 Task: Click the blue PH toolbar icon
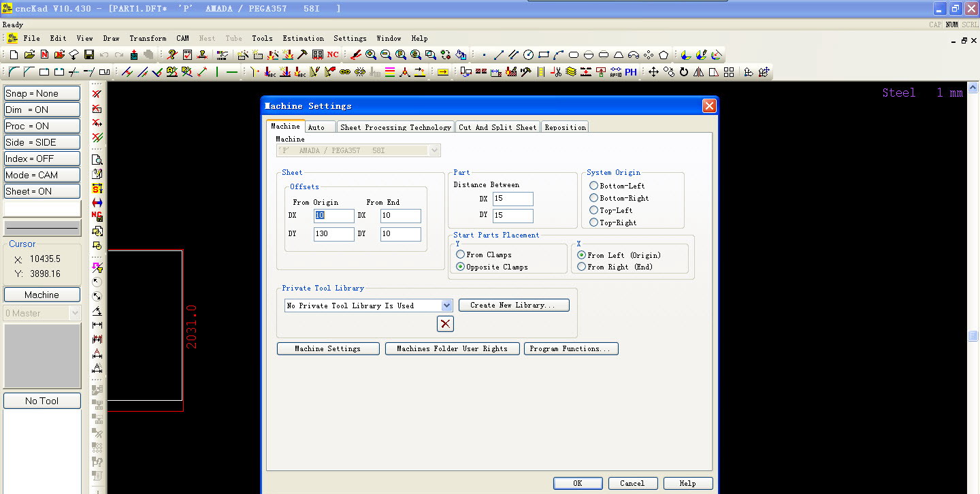[631, 71]
